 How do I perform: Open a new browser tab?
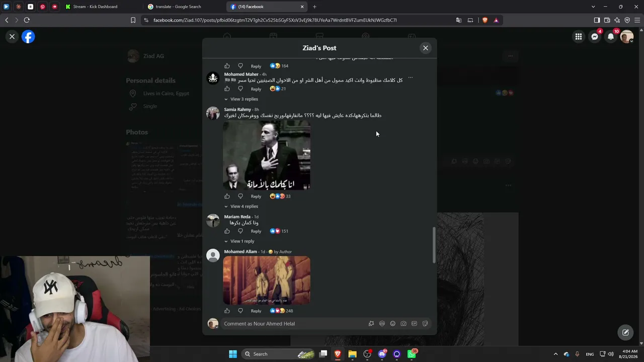pyautogui.click(x=314, y=7)
